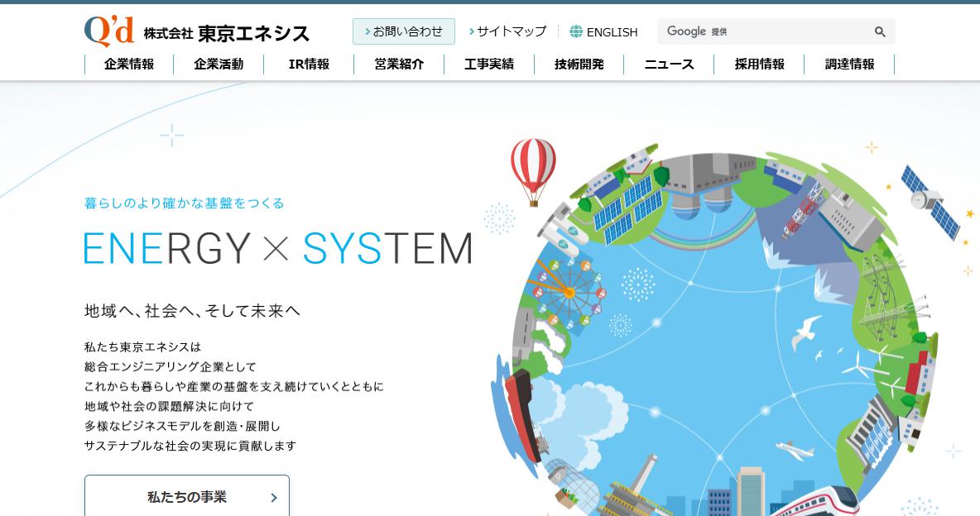
Task: Click the 暮らしのより確かな基盤をつくる tagline
Action: click(185, 203)
